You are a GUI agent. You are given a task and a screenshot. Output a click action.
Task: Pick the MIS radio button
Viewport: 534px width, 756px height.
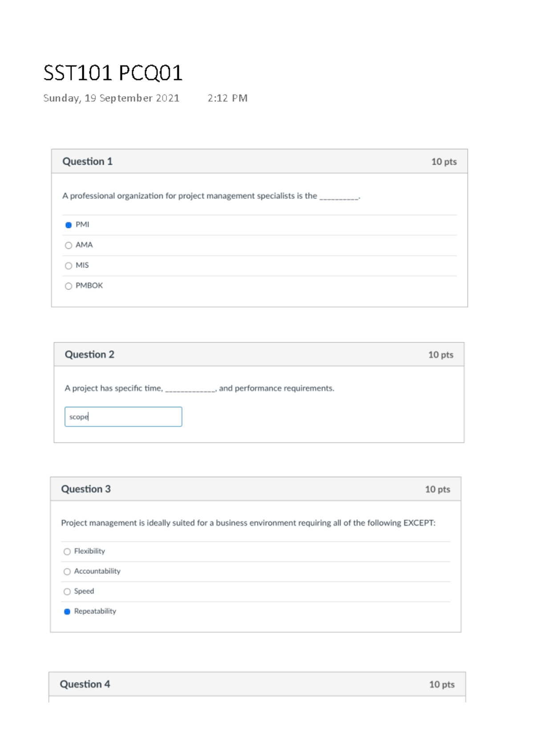69,266
